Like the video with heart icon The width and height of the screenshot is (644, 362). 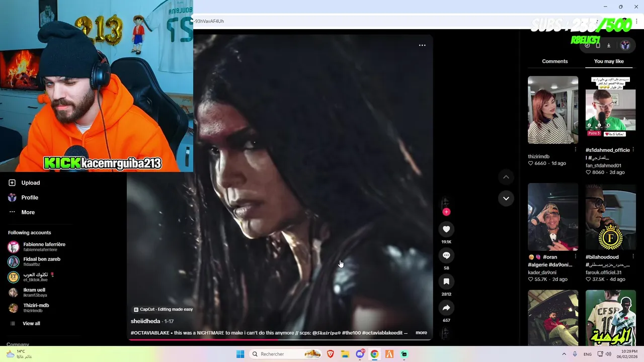pos(446,229)
